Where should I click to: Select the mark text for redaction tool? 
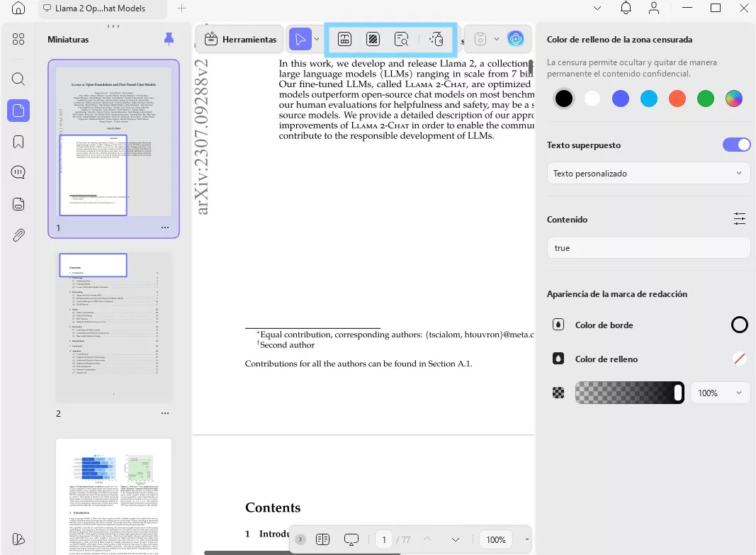pos(344,39)
